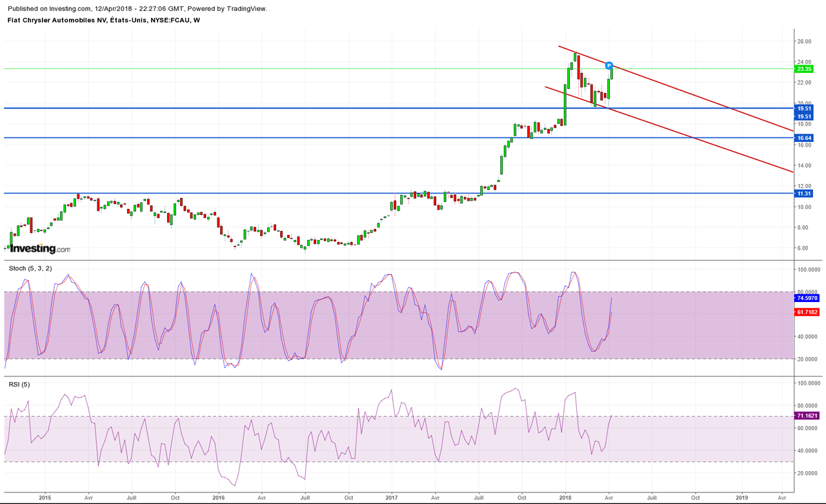Click the 12.00 price axis label
Screen dimensions: 826x504
804,186
